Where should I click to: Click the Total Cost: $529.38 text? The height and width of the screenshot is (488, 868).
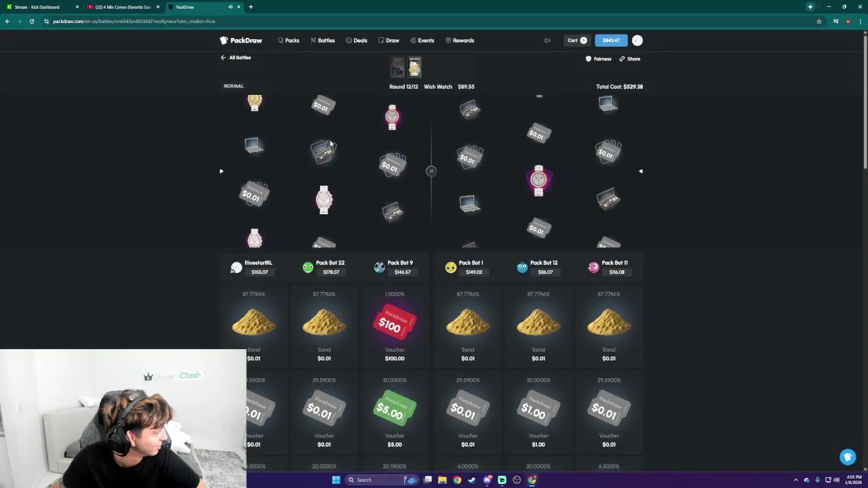pos(619,87)
